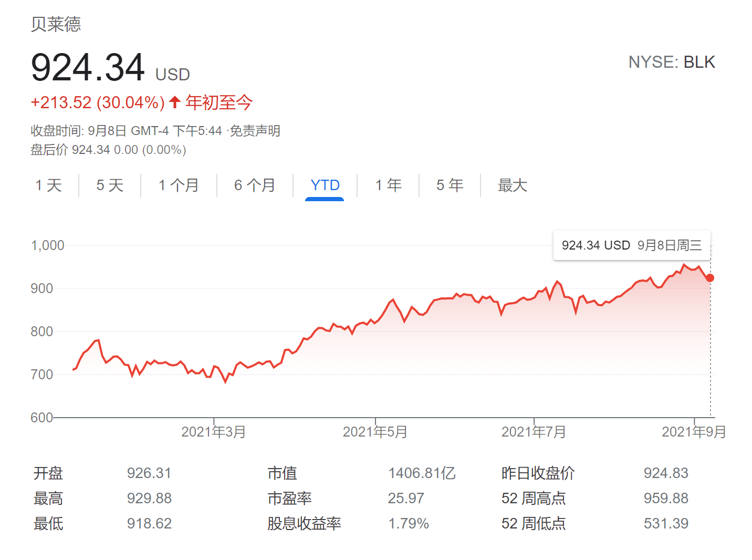Image resolution: width=752 pixels, height=560 pixels.
Task: Click the 2021年5月 axis marker
Action: click(375, 432)
